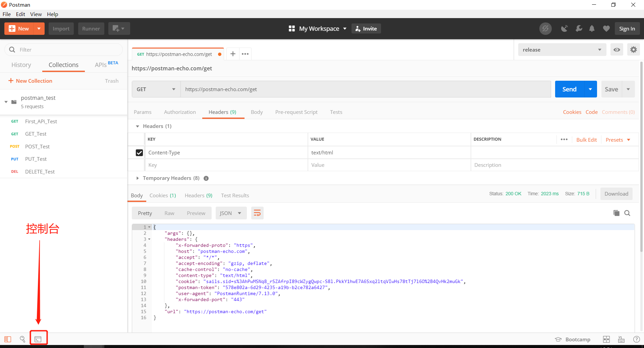Open the Authorization request tab
This screenshot has height=348, width=644.
180,112
